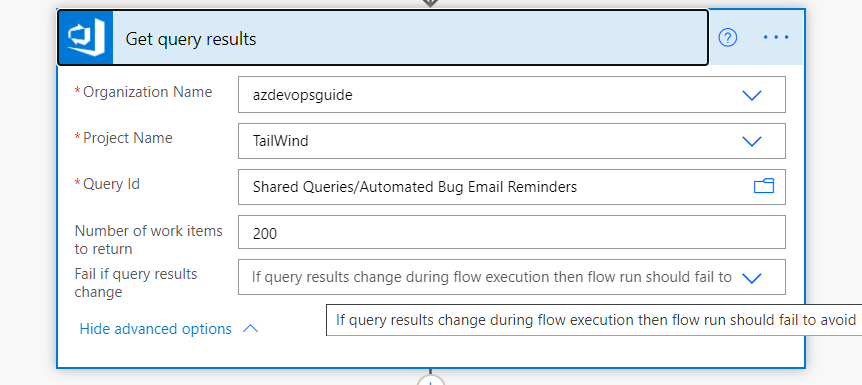This screenshot has width=862, height=385.
Task: Open the ellipsis more options menu
Action: 776,37
